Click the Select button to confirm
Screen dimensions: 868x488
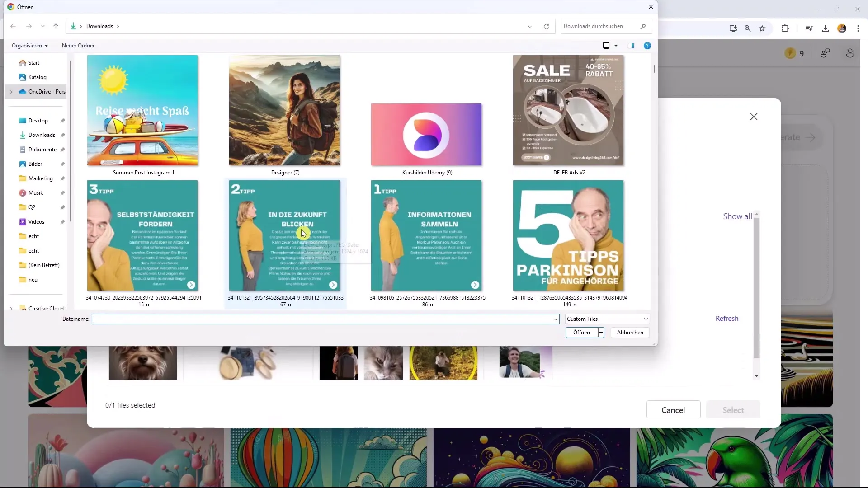tap(733, 410)
